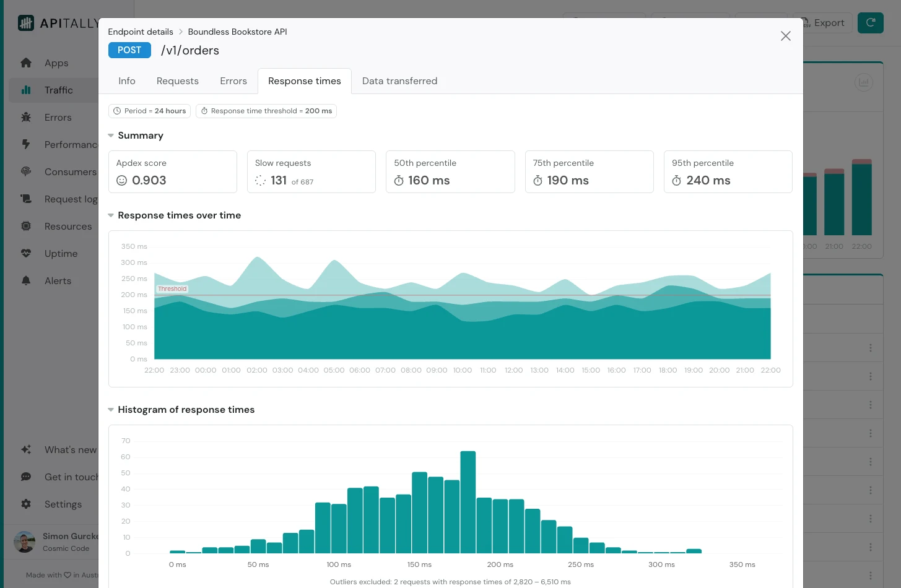Viewport: 901px width, 588px height.
Task: Open Consumers via the fingerprint icon
Action: 26,171
